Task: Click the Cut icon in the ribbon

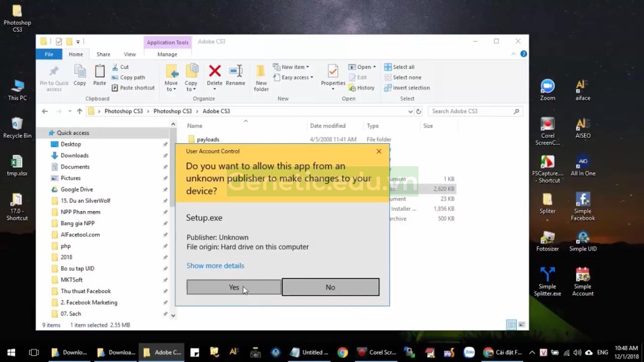Action: [x=115, y=67]
